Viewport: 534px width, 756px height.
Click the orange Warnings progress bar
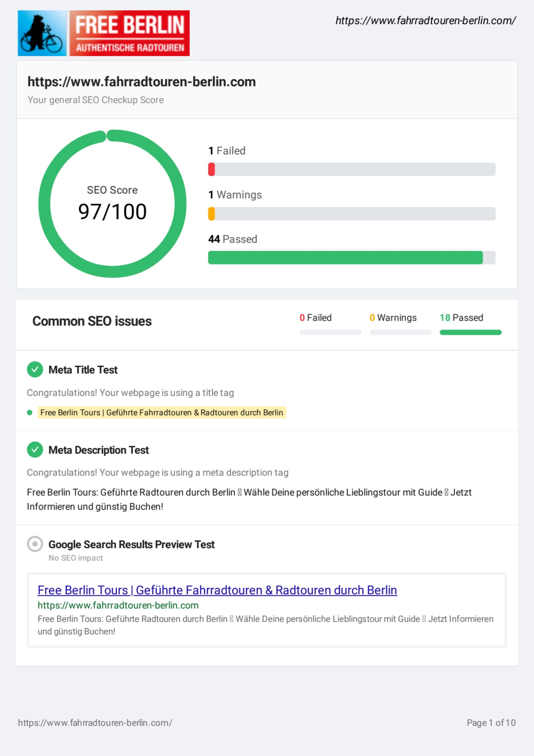click(x=351, y=214)
